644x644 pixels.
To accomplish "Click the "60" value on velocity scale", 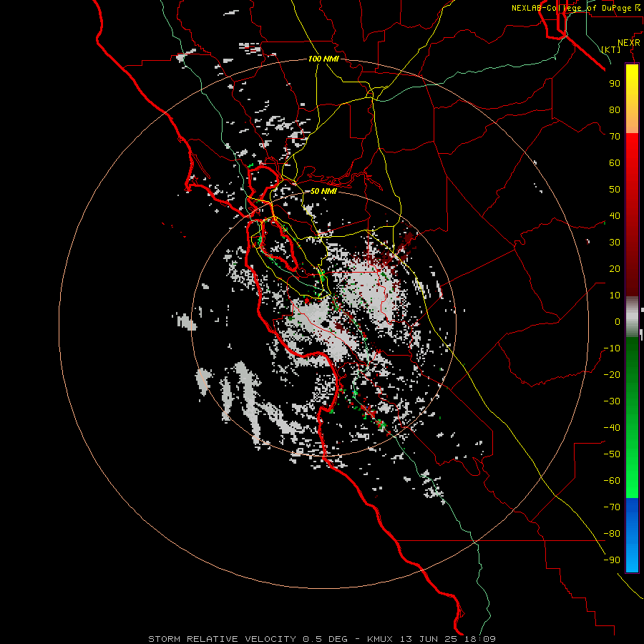I will click(615, 162).
